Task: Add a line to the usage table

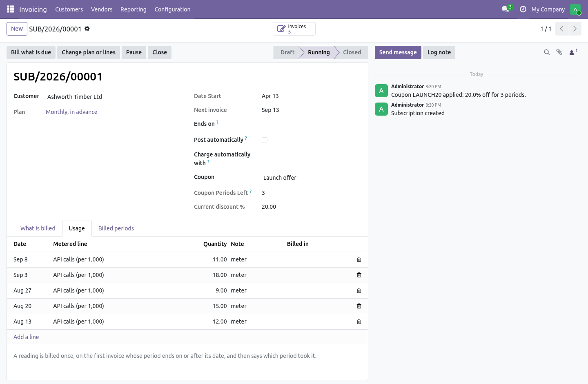Action: 26,337
